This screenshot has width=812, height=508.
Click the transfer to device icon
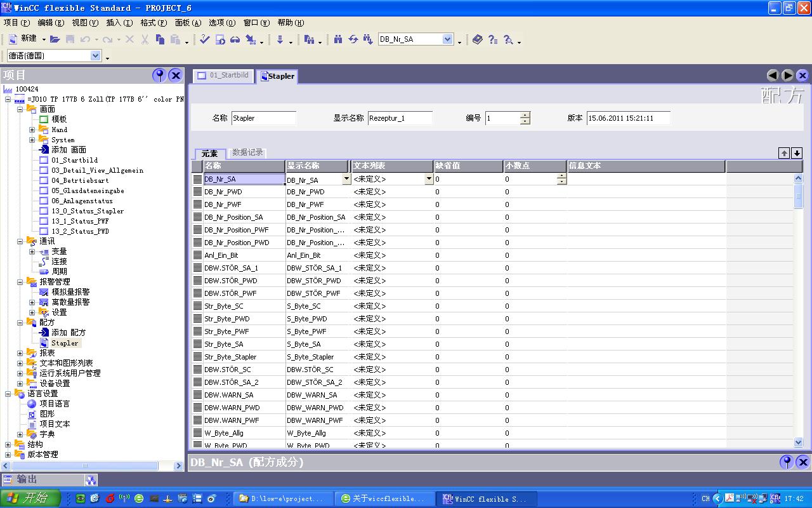click(x=251, y=39)
